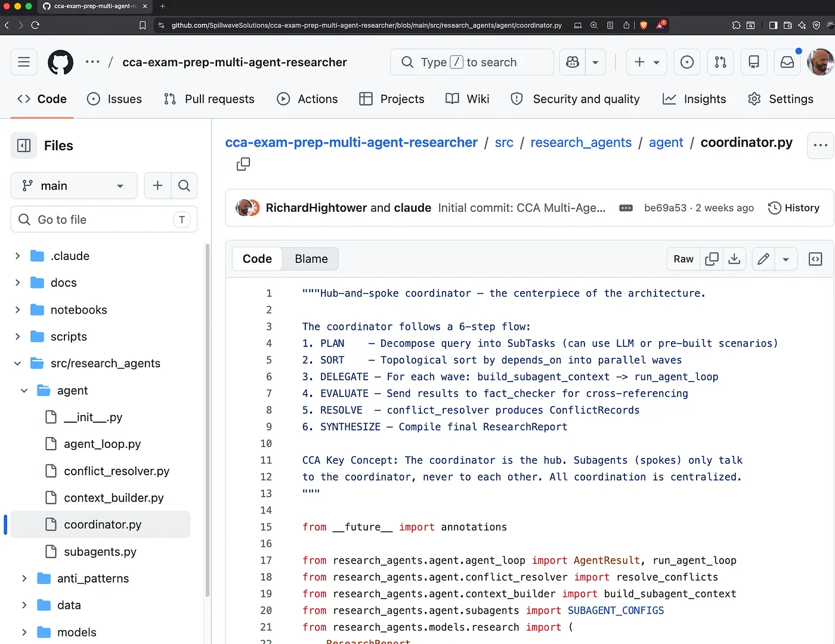Switch to Code view toggle
This screenshot has width=835, height=644.
257,259
